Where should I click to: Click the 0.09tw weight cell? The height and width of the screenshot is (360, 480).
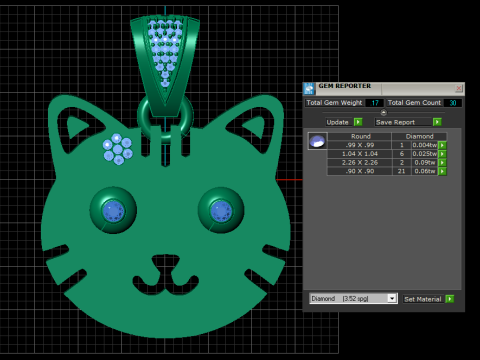(425, 162)
